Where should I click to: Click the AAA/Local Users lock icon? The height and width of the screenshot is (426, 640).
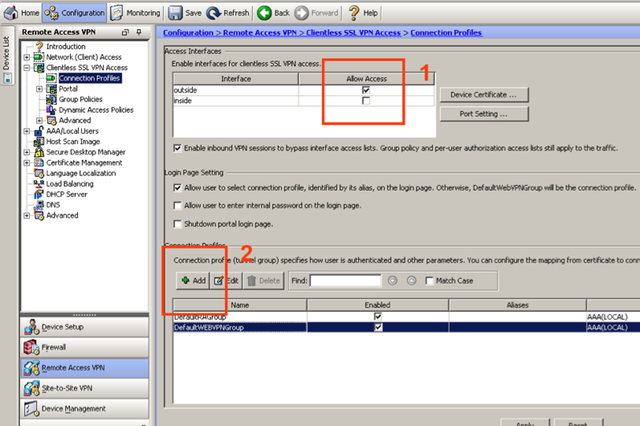pos(39,131)
